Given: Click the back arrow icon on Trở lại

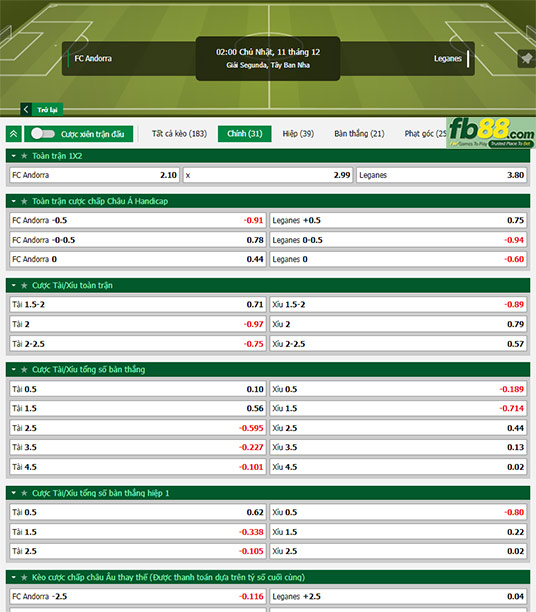Looking at the screenshot, I should pos(26,109).
